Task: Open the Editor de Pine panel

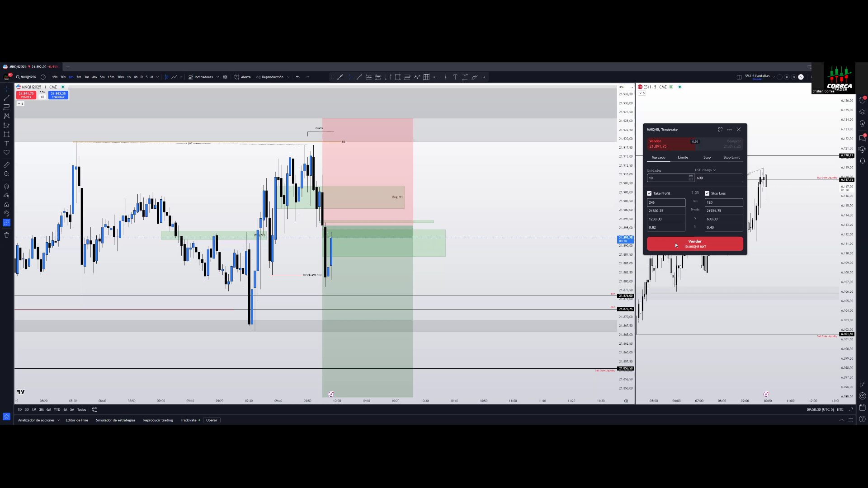Action: point(77,420)
